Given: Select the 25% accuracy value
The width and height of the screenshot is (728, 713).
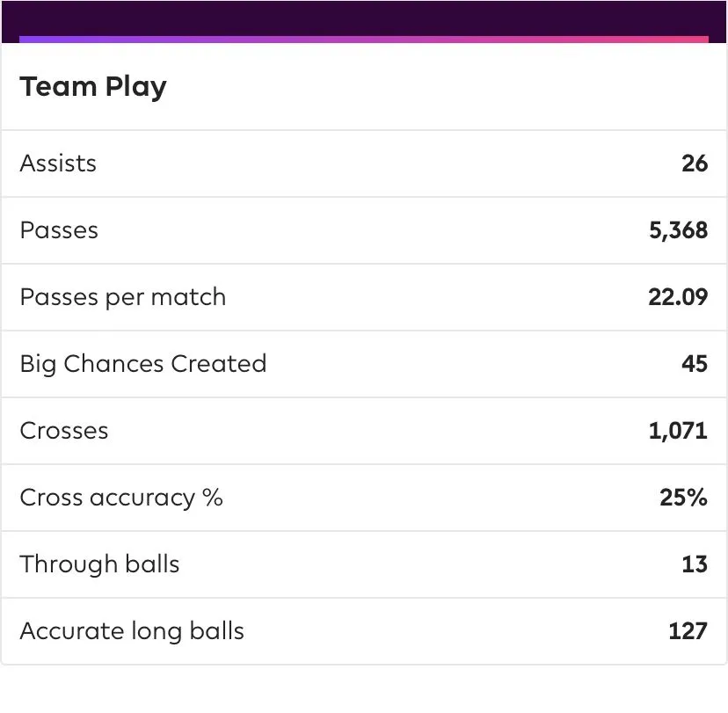Looking at the screenshot, I should (x=683, y=498).
